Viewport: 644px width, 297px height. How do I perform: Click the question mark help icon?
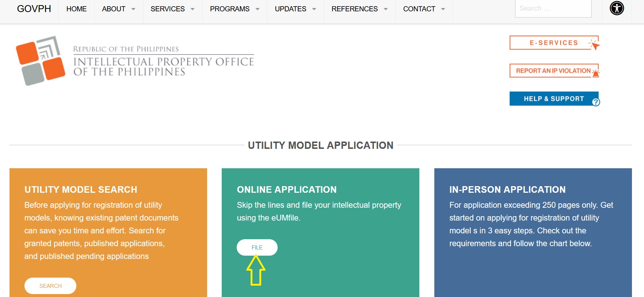595,102
